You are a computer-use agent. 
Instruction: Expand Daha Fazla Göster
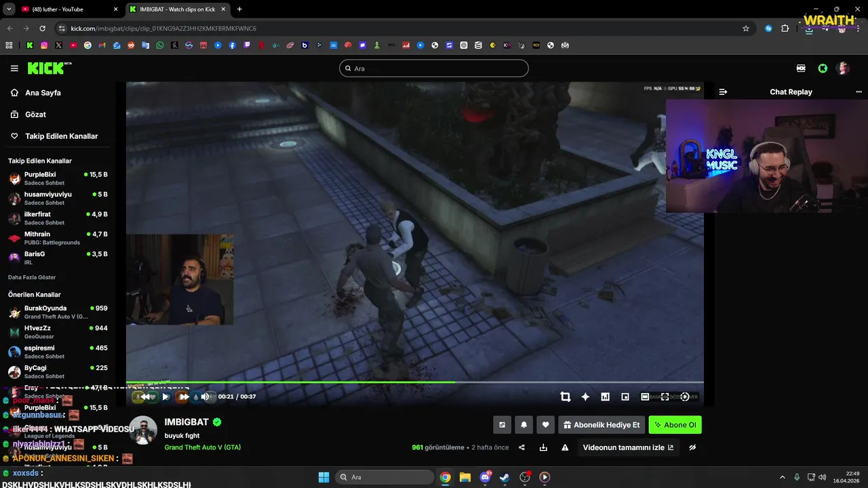click(x=32, y=277)
